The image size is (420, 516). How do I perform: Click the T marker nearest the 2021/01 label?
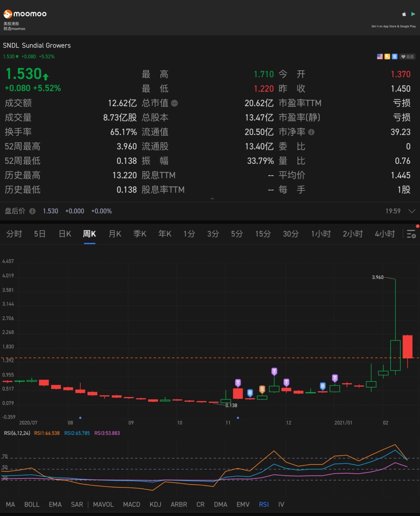point(335,378)
